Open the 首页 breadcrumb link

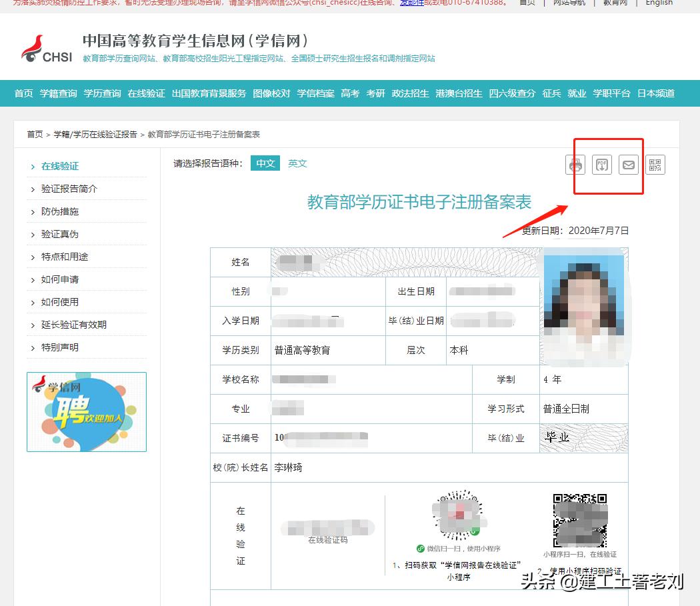pos(35,133)
